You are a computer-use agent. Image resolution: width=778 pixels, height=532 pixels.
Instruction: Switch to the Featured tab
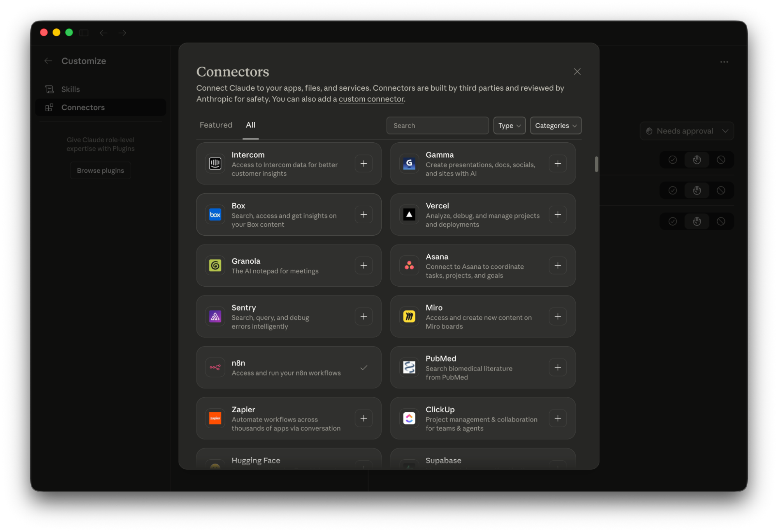coord(216,125)
